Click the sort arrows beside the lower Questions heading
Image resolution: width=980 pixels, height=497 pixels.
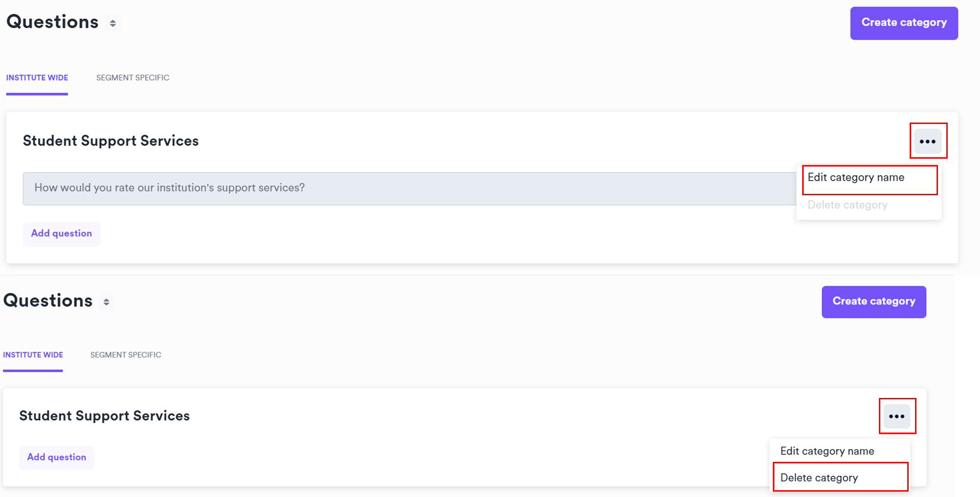point(107,302)
